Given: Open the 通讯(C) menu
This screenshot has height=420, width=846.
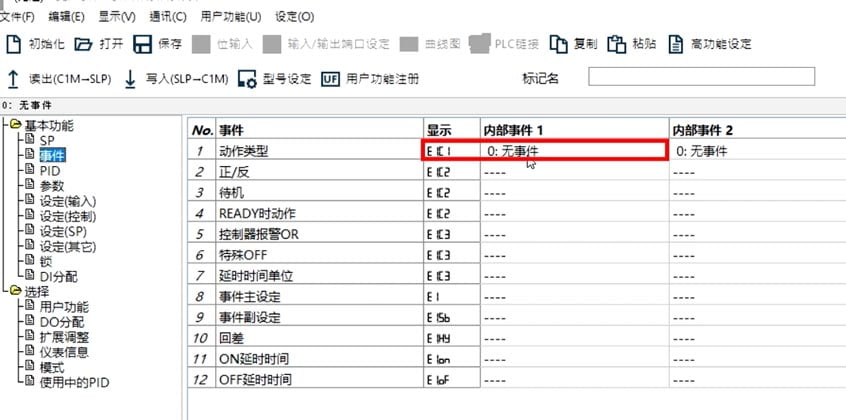Looking at the screenshot, I should pos(167,17).
